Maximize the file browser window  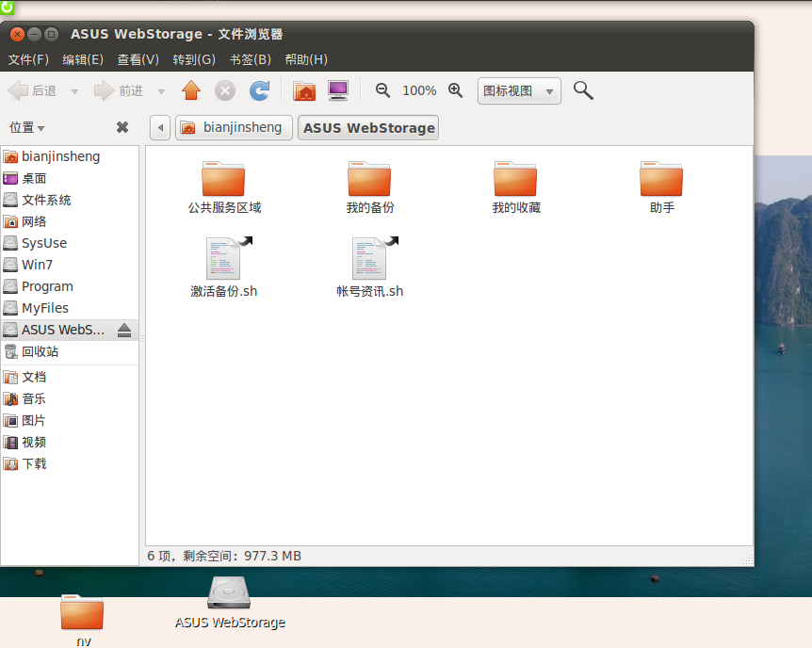(x=51, y=34)
